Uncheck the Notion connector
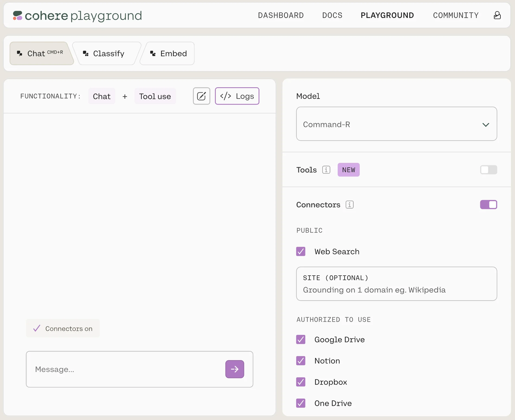 tap(301, 361)
